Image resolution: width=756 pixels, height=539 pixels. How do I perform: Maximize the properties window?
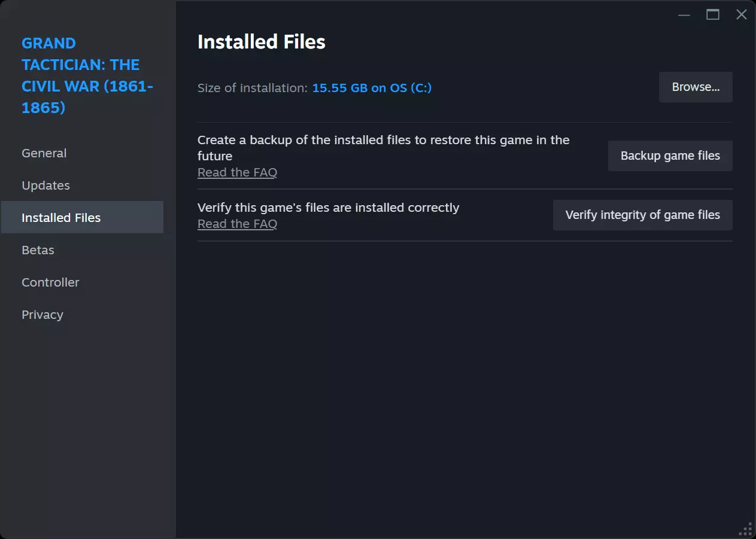coord(713,15)
